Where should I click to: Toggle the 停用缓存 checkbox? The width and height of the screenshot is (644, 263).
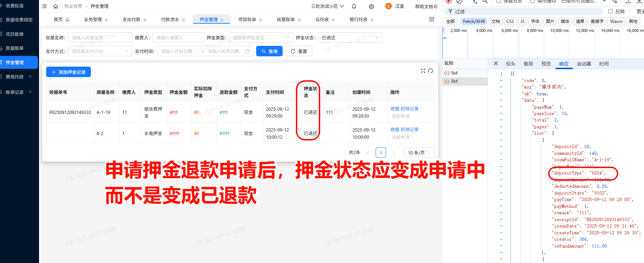pyautogui.click(x=532, y=1)
